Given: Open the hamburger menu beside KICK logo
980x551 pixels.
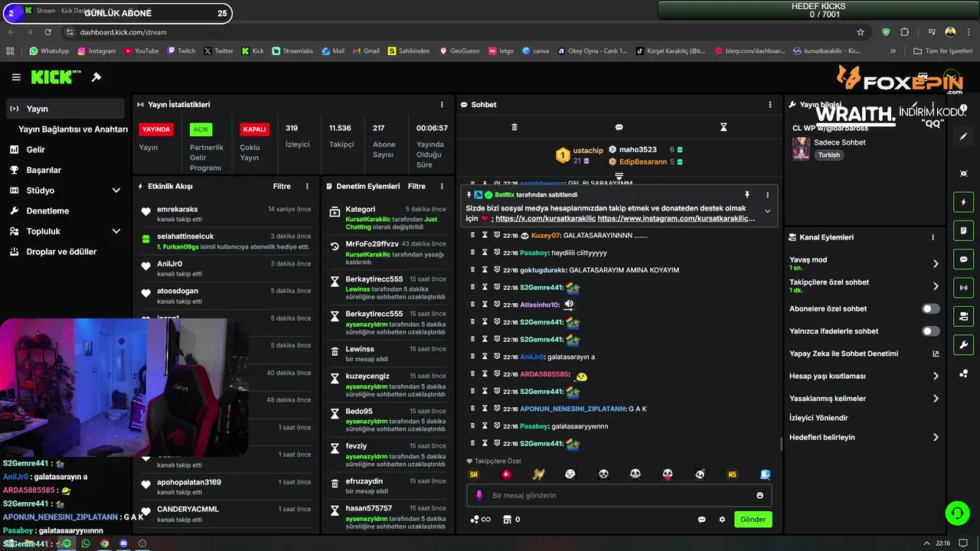Looking at the screenshot, I should (x=16, y=77).
